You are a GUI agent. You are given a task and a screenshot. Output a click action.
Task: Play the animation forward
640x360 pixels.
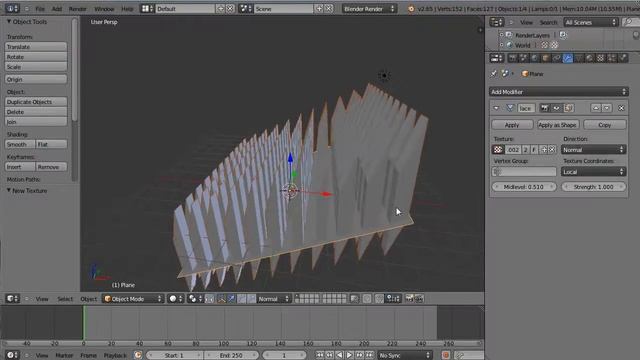(349, 355)
